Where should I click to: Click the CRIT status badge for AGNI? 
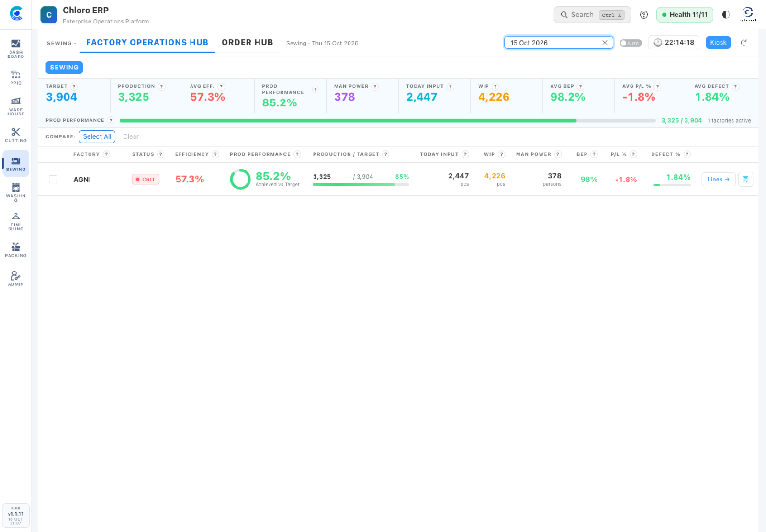(146, 180)
